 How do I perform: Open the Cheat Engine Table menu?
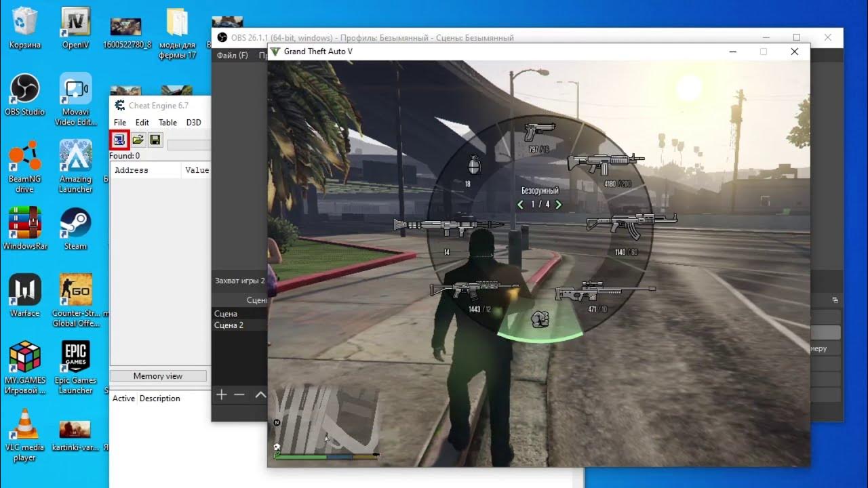click(167, 123)
